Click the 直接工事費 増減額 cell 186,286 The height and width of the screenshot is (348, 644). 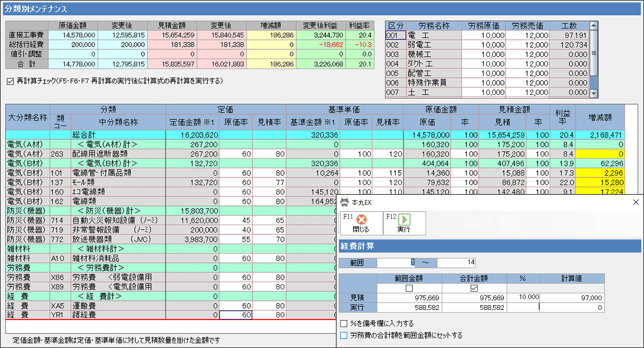coord(270,35)
